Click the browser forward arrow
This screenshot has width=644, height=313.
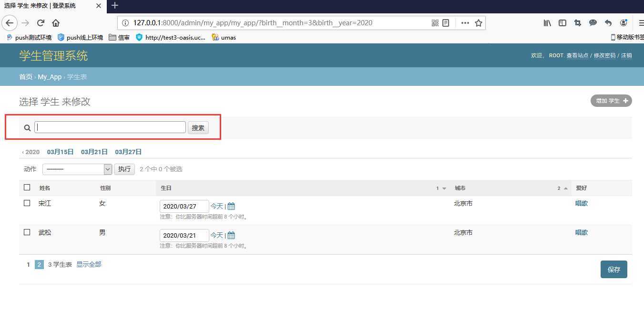coord(25,23)
